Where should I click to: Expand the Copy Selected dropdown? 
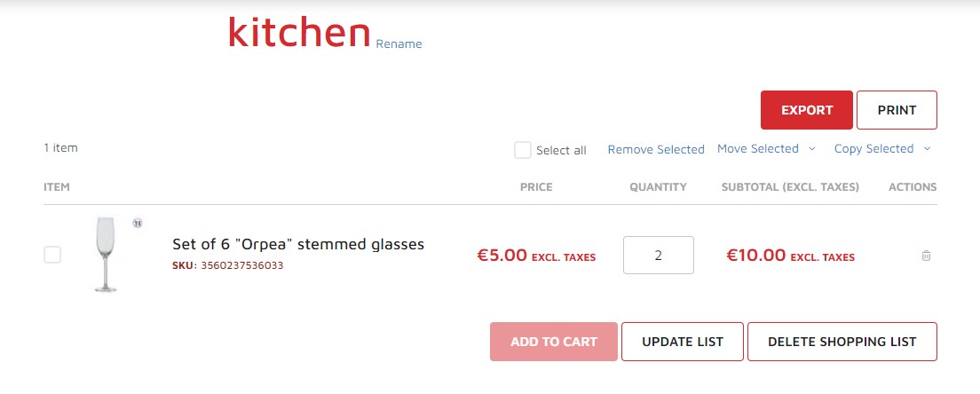[x=873, y=148]
